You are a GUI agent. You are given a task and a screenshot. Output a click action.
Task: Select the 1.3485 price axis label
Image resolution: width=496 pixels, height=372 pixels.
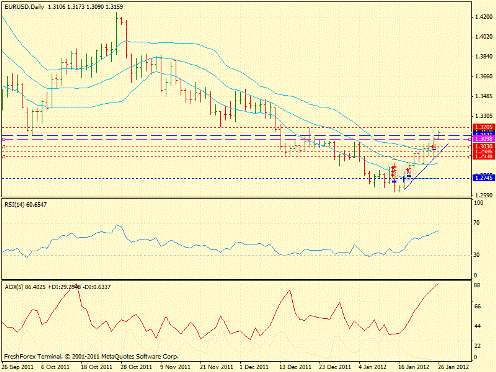[484, 96]
